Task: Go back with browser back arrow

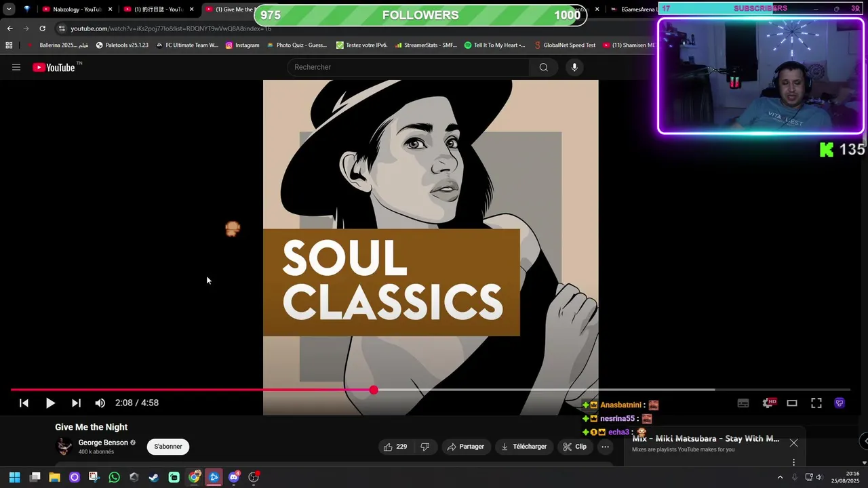Action: (10, 28)
